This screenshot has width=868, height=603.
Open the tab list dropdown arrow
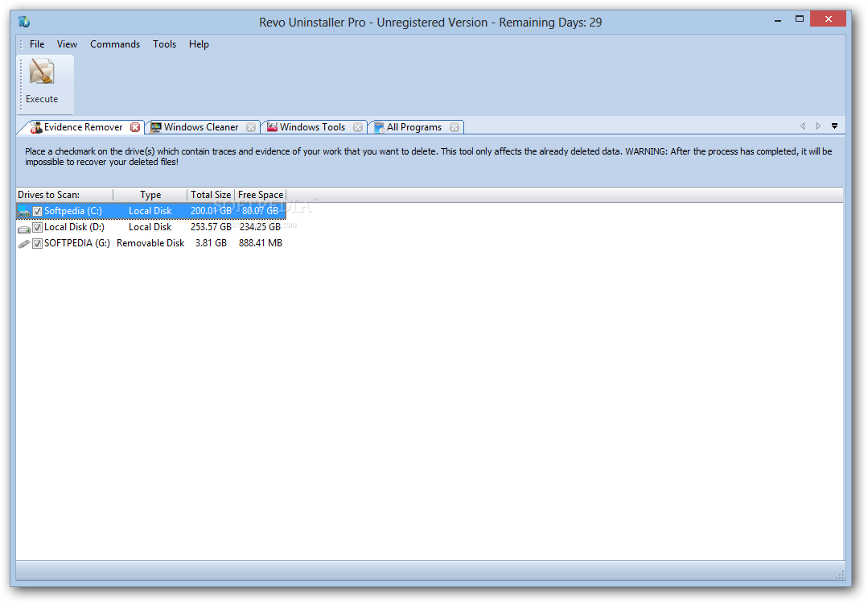tap(834, 126)
